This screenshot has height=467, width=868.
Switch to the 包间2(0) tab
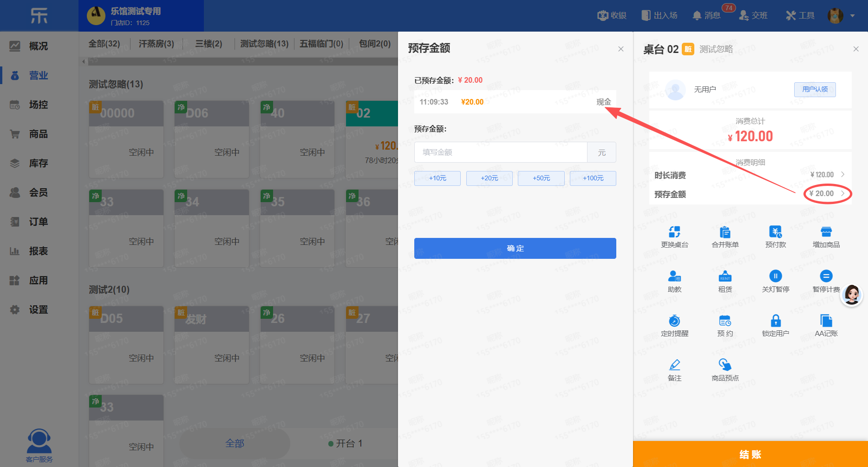[375, 44]
